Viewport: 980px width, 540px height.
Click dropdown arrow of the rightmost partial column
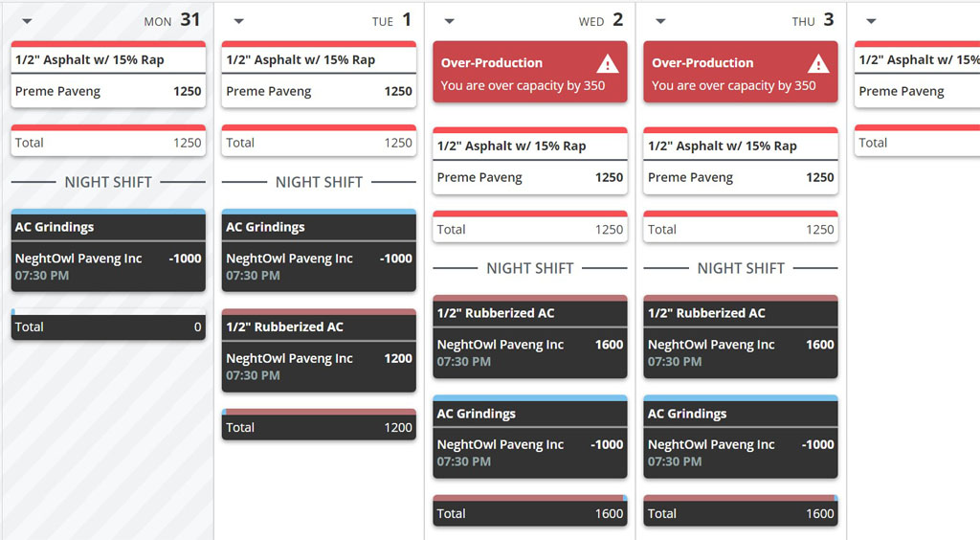[871, 21]
